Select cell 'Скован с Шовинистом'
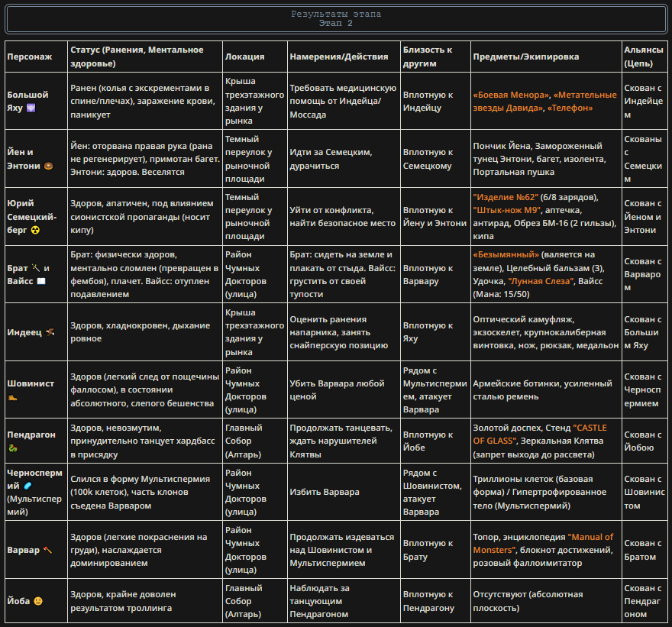 click(645, 492)
